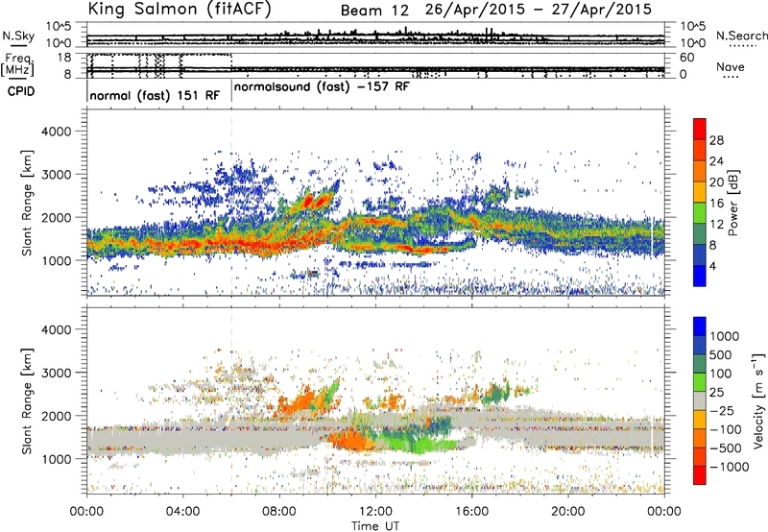The height and width of the screenshot is (532, 768).
Task: Click the 100 tick on Velocity colorbar
Action: point(719,374)
